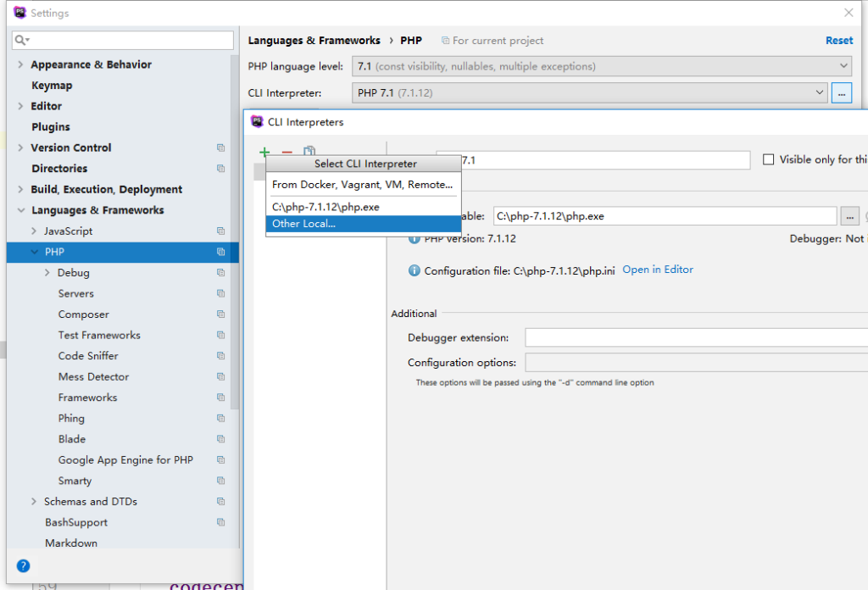Choose From Docker, Vagrant, VM, Remote option
Viewport: 868px width, 590px height.
(363, 185)
